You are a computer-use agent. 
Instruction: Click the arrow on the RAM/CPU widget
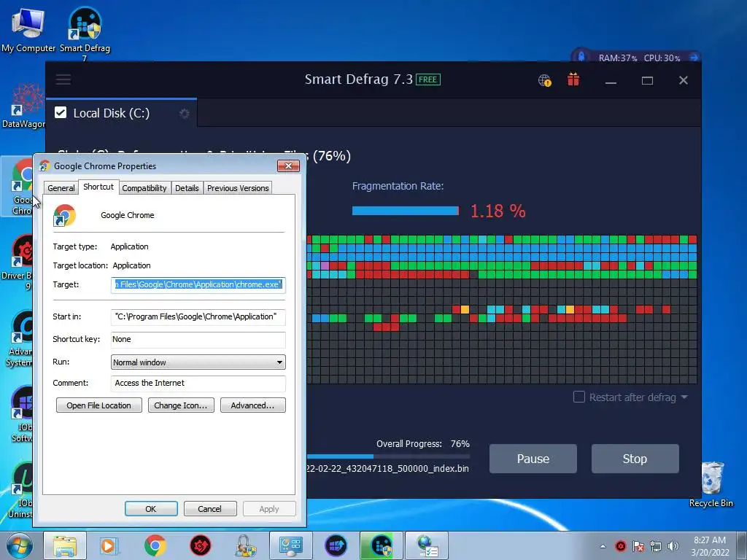coord(694,58)
